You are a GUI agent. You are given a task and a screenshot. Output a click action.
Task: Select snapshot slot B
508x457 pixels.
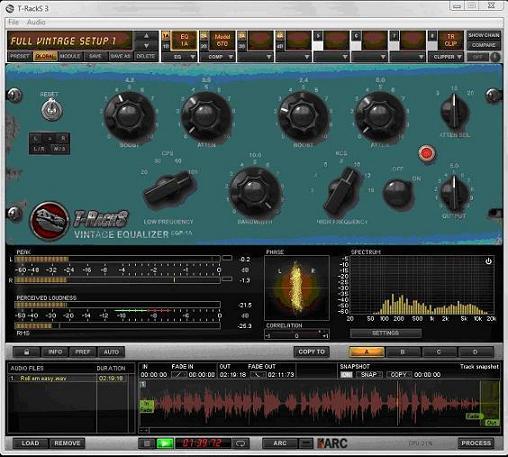pyautogui.click(x=403, y=352)
